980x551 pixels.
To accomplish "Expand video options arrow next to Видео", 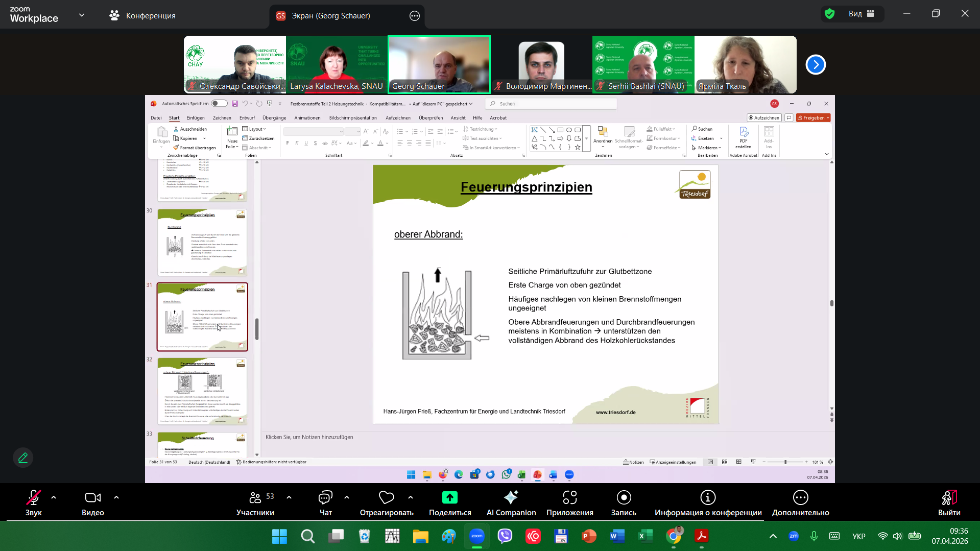I will (x=116, y=497).
